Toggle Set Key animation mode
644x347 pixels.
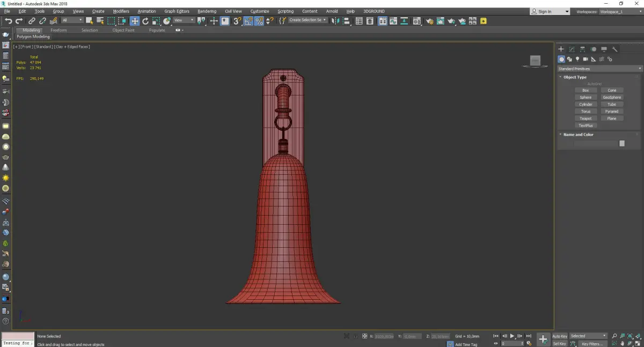pos(560,343)
